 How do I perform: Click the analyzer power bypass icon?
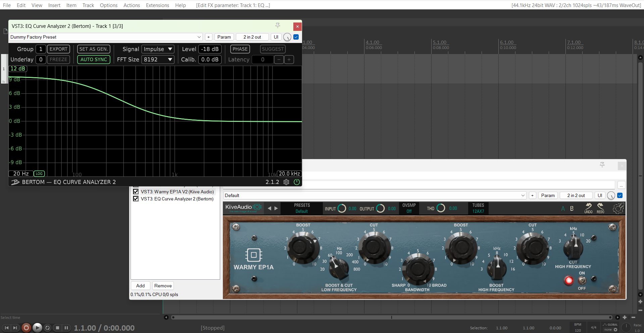pyautogui.click(x=297, y=182)
